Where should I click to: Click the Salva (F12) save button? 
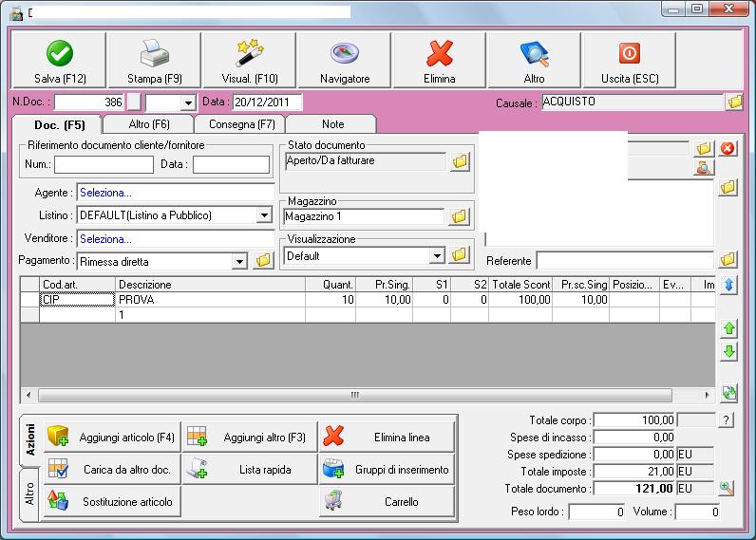(x=59, y=61)
